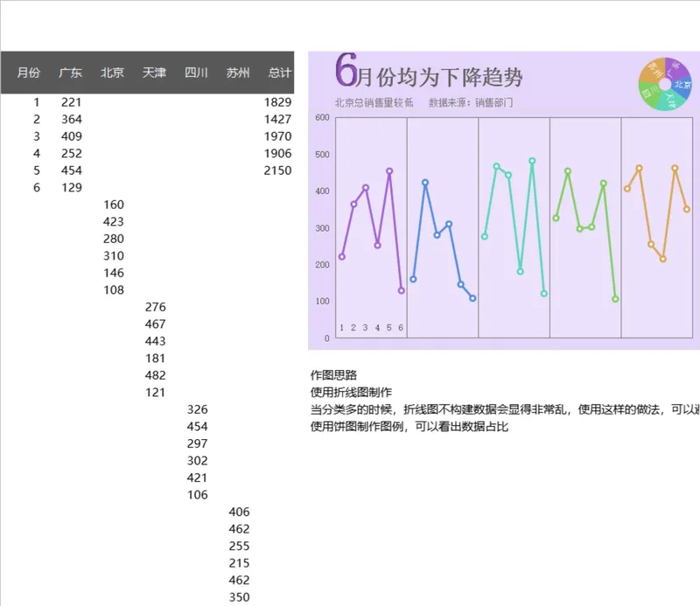Viewport: 700px width, 606px height.
Task: Click the 广东 cell with value 221
Action: pos(72,102)
